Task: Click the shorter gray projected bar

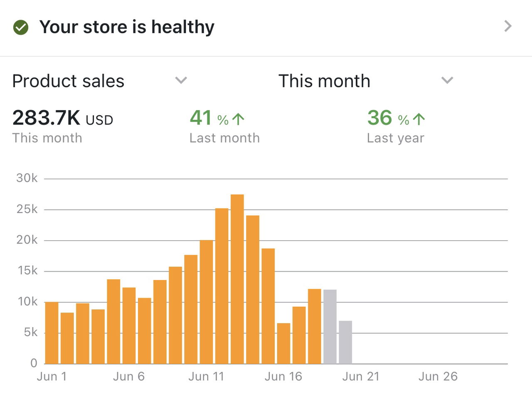Action: tap(345, 342)
